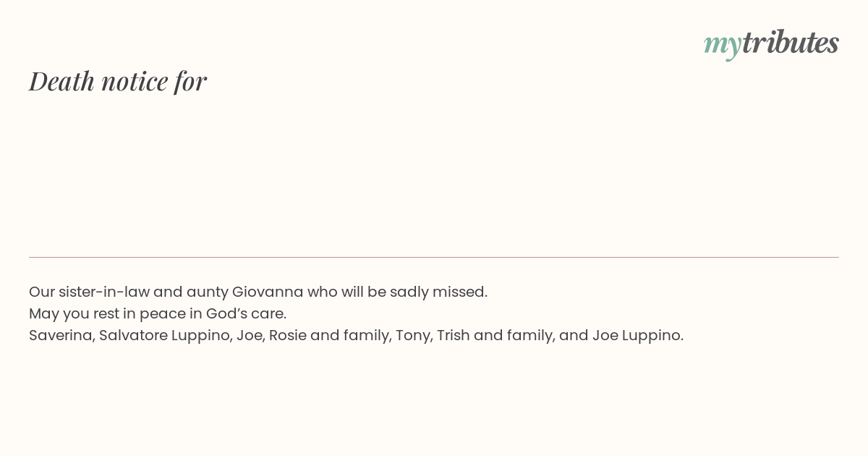Viewport: 868px width, 456px height.
Task: Click the name "Tony"
Action: click(412, 336)
